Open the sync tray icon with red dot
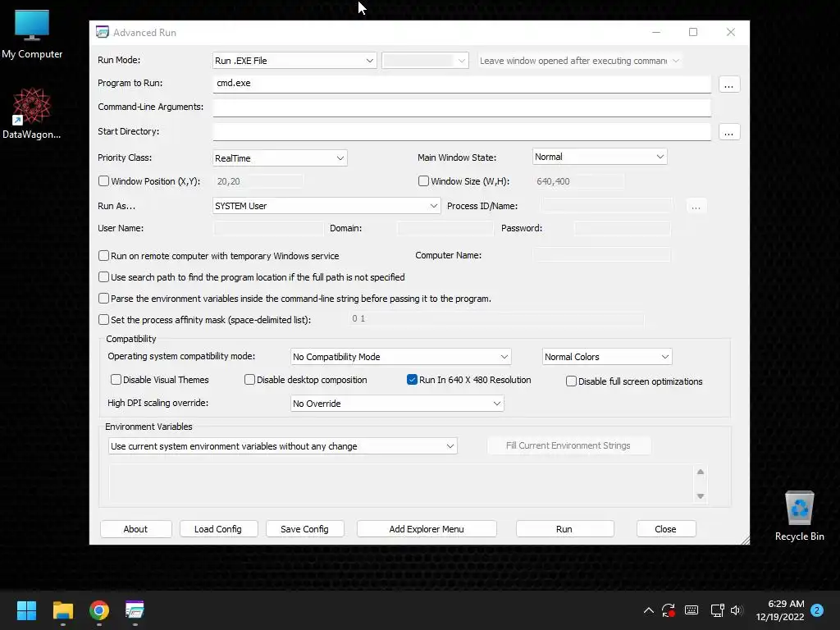Image resolution: width=840 pixels, height=630 pixels. pos(668,610)
